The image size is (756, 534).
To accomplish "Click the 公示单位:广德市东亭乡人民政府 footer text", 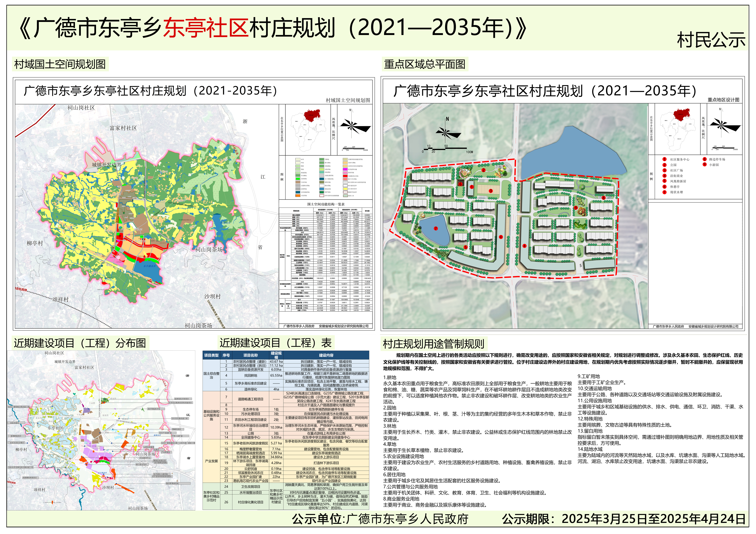I will click(380, 519).
